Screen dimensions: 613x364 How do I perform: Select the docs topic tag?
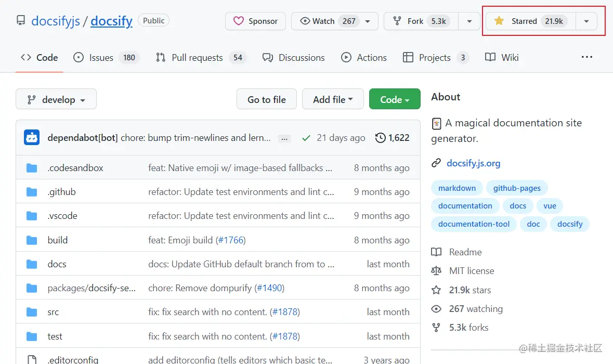518,205
